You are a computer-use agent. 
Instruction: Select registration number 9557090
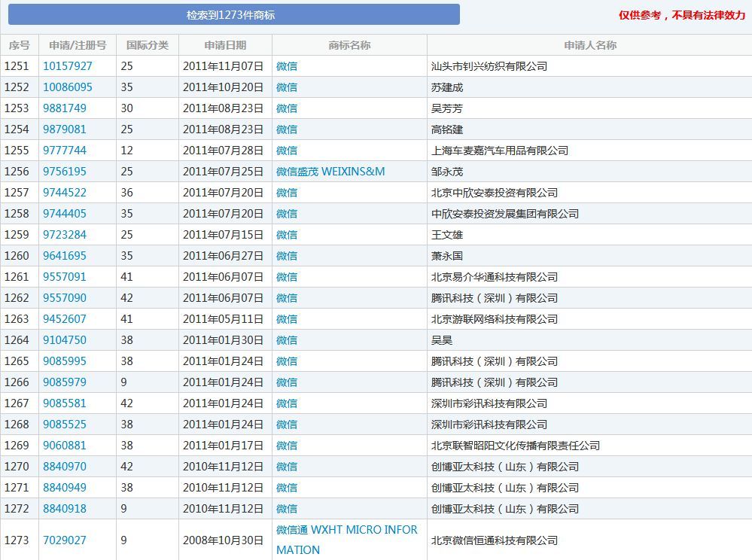[65, 298]
